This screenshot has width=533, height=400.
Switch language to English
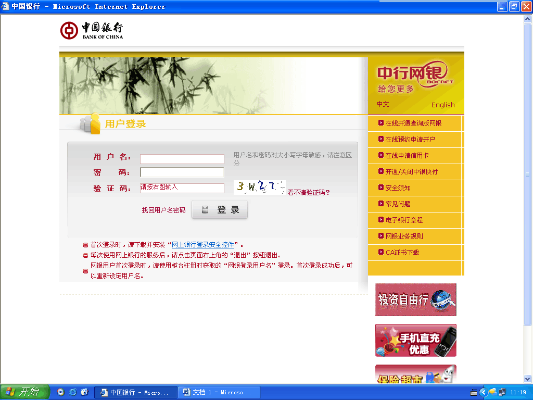click(x=443, y=105)
